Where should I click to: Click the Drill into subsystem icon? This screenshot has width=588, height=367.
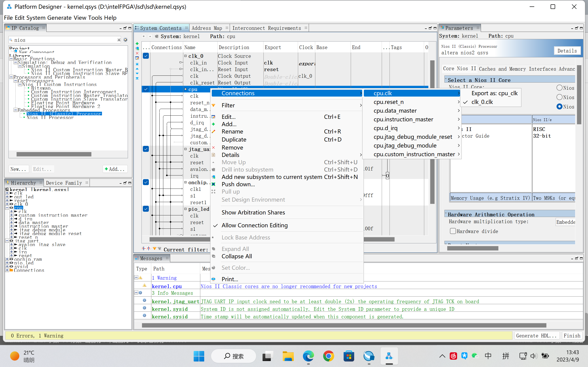coord(214,169)
